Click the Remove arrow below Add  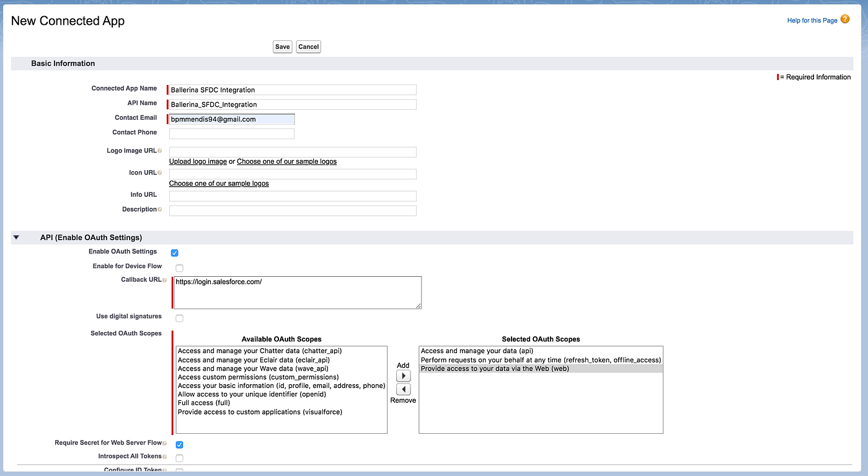(x=403, y=389)
